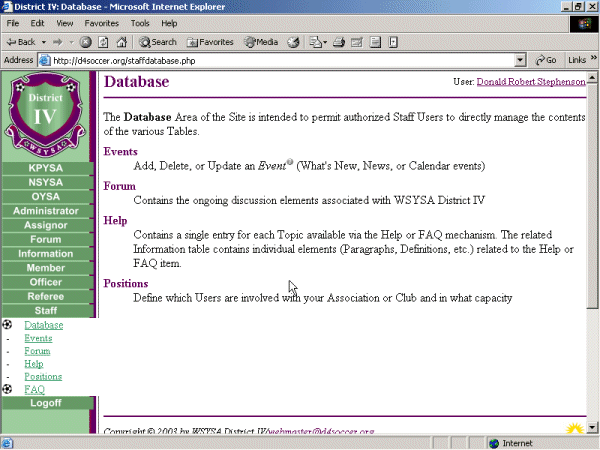Open the Tools menu
The image size is (600, 450).
point(140,22)
